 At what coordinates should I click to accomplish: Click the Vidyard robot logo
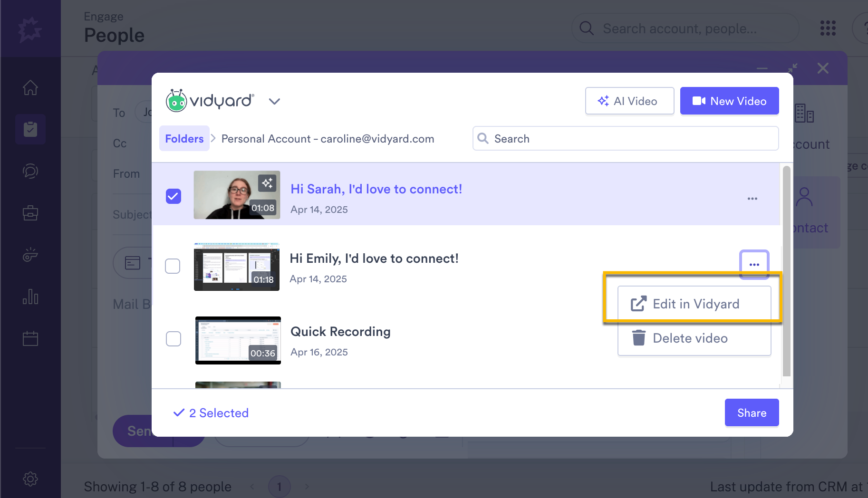pos(176,101)
